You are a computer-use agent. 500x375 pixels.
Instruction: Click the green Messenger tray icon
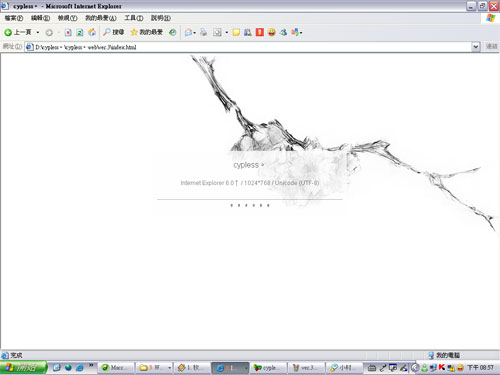tap(424, 368)
